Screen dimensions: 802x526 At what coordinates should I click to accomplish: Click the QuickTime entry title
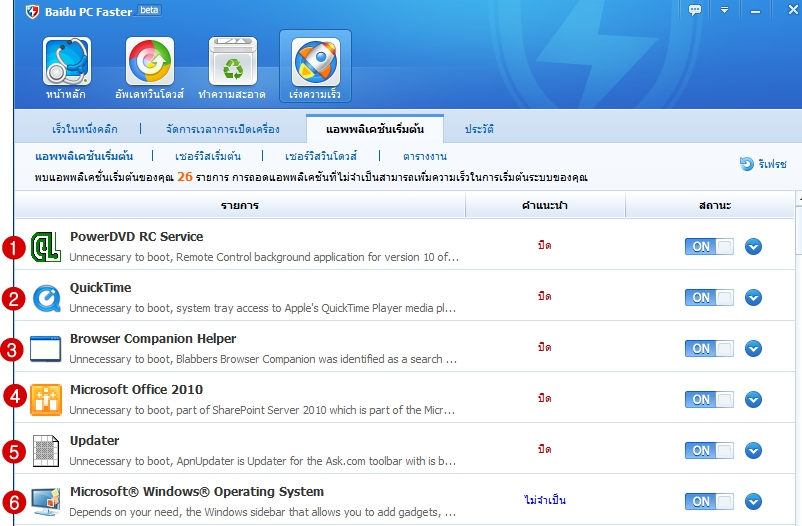coord(100,288)
